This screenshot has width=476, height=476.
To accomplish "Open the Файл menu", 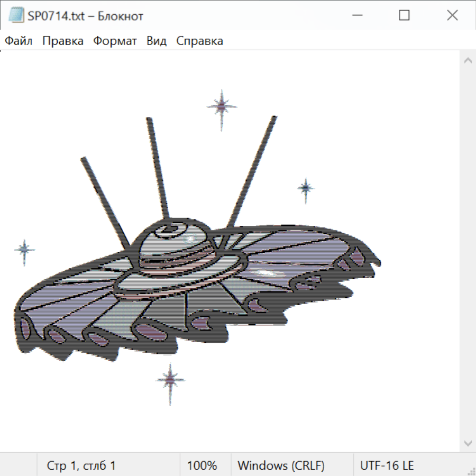I will pyautogui.click(x=19, y=41).
